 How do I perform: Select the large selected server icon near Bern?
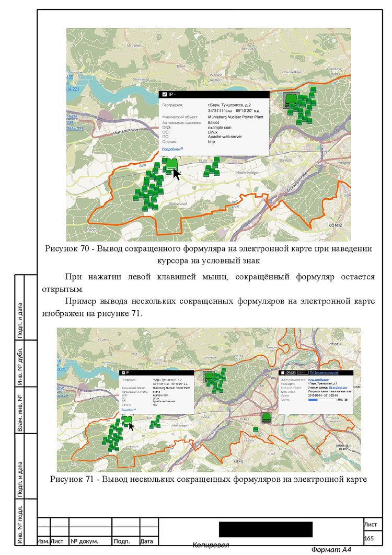click(x=292, y=100)
